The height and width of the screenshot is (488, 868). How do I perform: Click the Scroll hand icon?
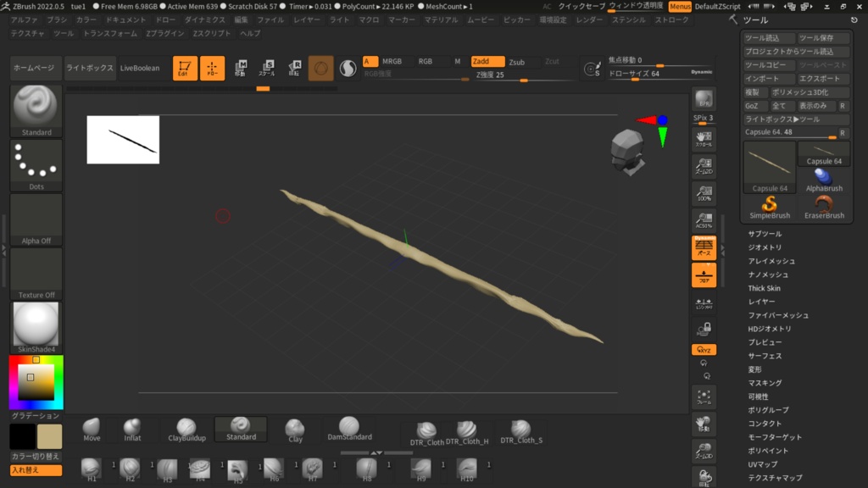coord(704,138)
